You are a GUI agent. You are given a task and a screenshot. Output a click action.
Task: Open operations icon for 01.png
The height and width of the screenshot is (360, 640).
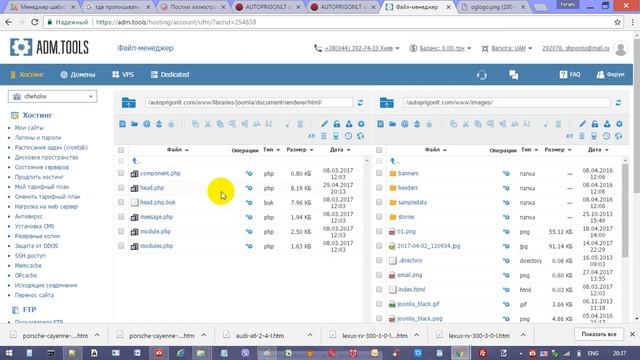(506, 231)
